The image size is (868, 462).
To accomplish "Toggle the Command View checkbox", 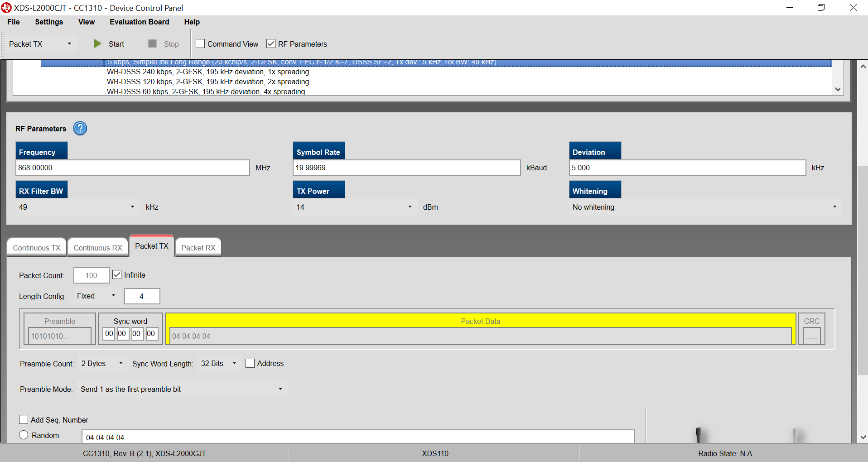I will (200, 43).
